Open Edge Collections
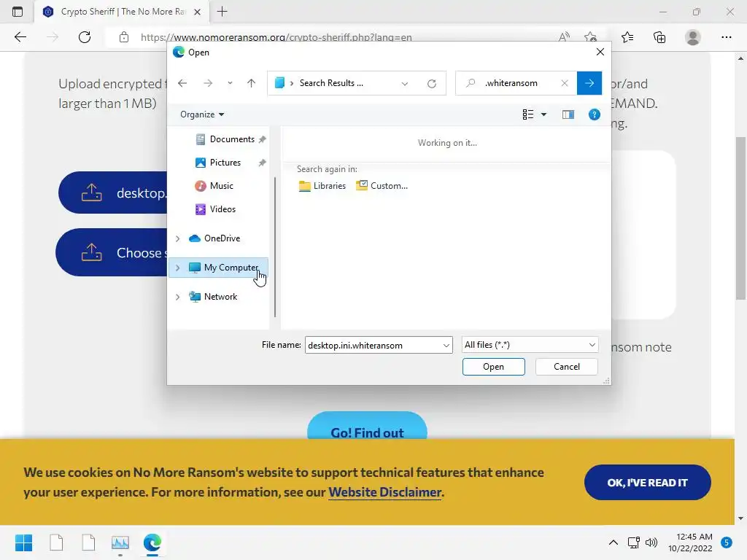 tap(659, 37)
